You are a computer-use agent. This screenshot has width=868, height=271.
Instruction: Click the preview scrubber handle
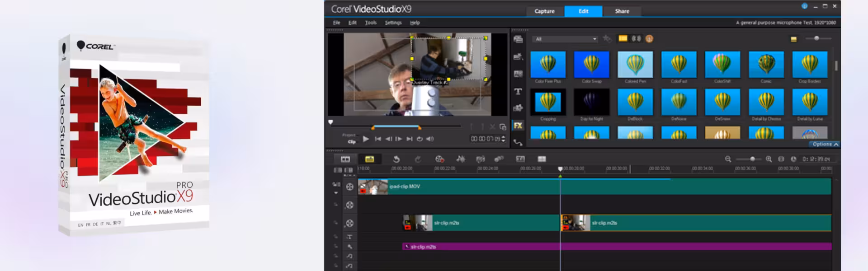pos(330,122)
